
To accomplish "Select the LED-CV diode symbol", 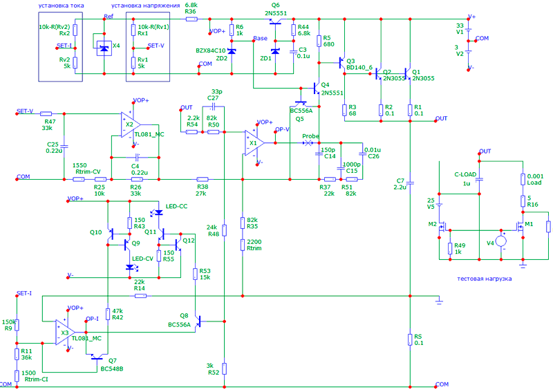I will [130, 268].
